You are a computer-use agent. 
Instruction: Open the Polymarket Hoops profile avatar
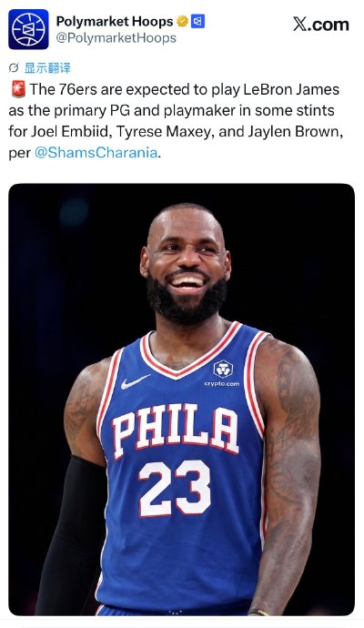28,29
